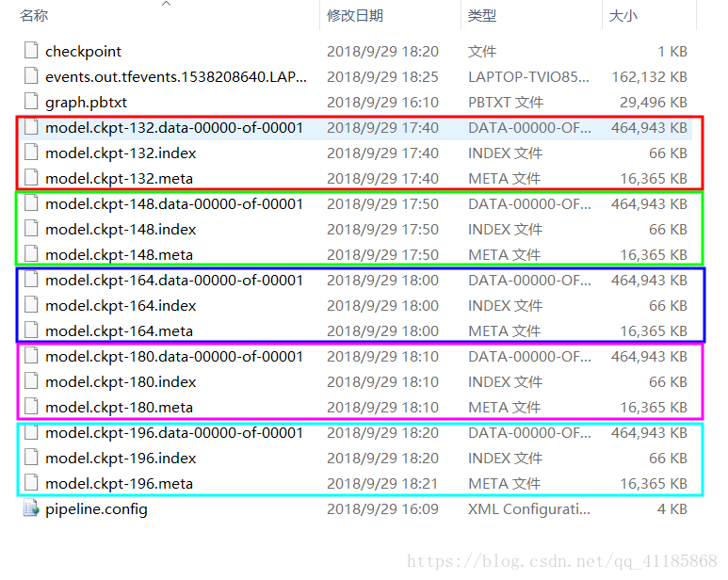The width and height of the screenshot is (728, 580).
Task: Sort by the 名称 column header
Action: [x=34, y=16]
